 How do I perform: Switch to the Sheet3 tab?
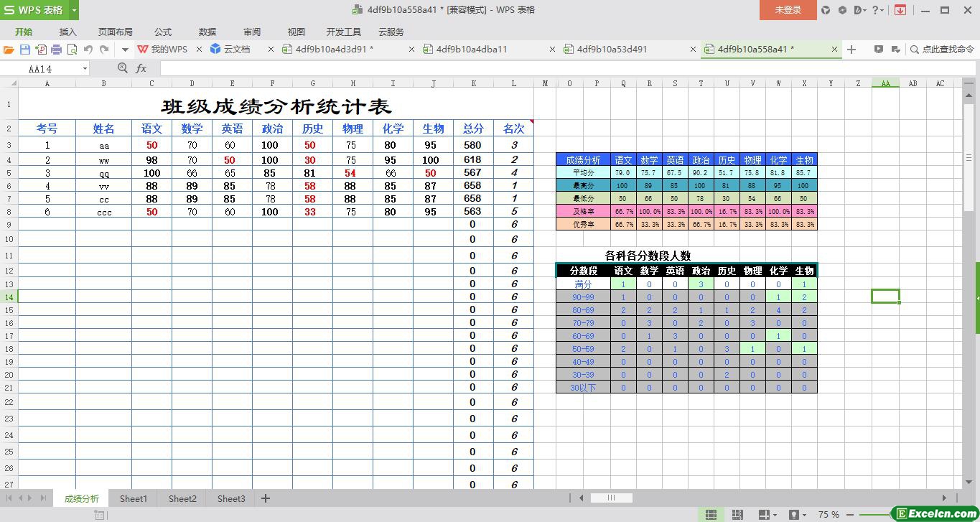tap(231, 498)
